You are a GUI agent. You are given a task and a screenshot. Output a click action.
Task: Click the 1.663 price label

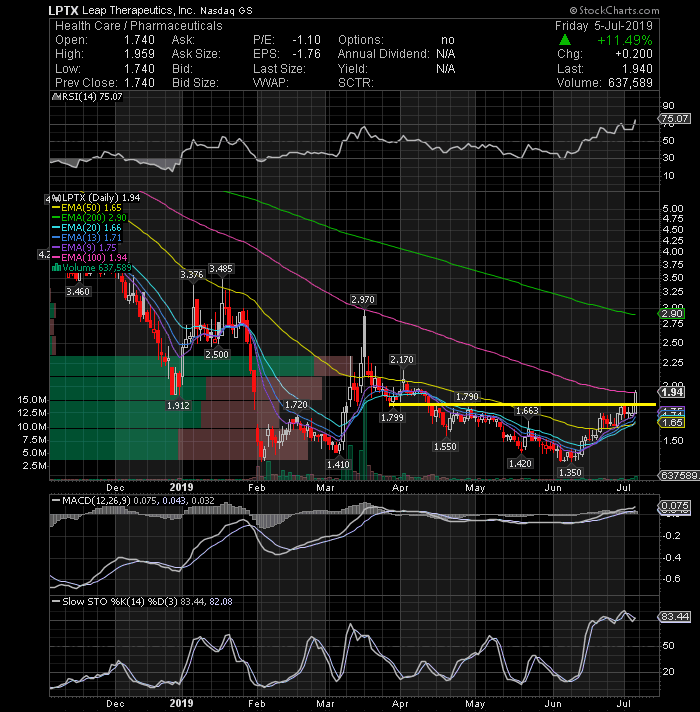tap(527, 411)
